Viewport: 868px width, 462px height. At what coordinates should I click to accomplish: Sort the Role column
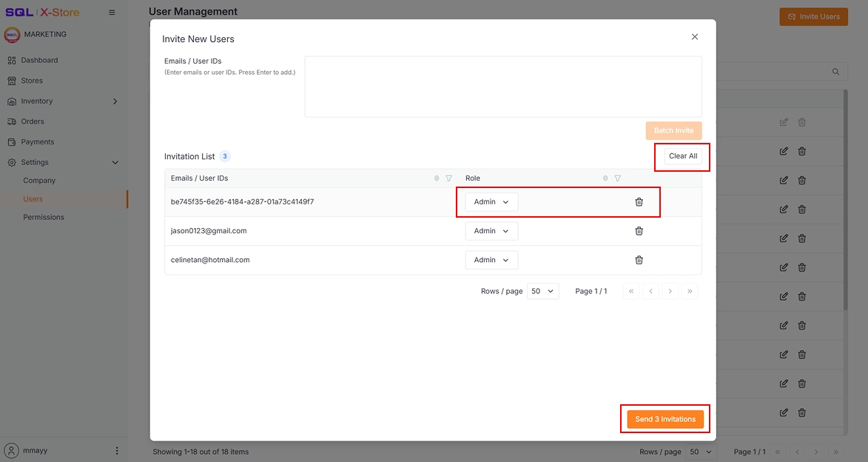[x=605, y=178]
